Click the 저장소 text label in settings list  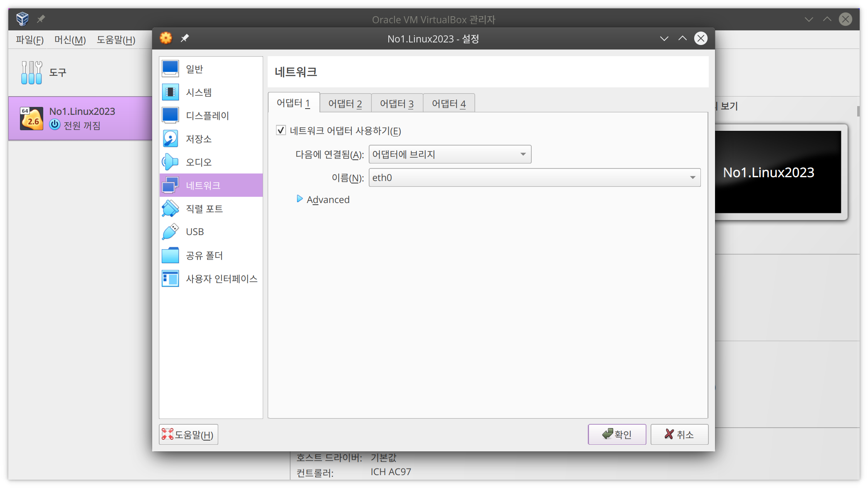point(199,139)
